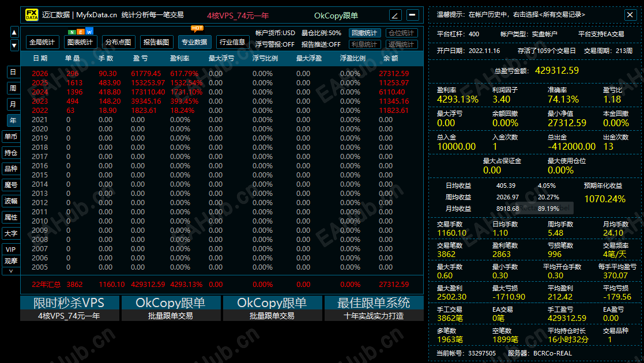Switch to 年 yearly view

[13, 120]
